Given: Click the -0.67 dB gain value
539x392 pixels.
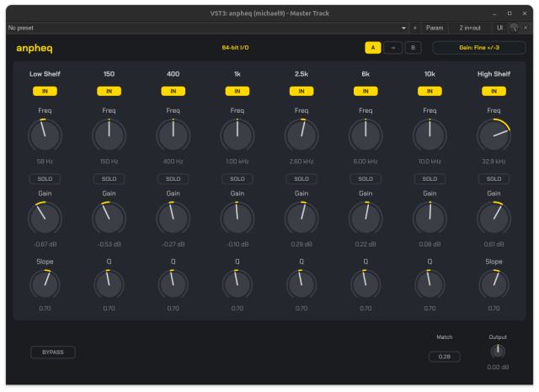Looking at the screenshot, I should (45, 245).
